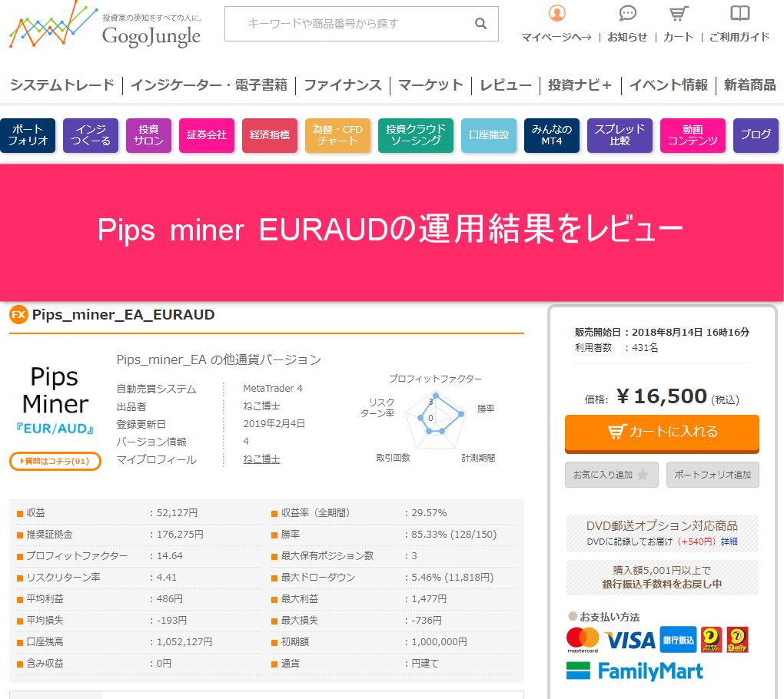784x699 pixels.
Task: Open the スプレッド比較 tile
Action: (620, 135)
